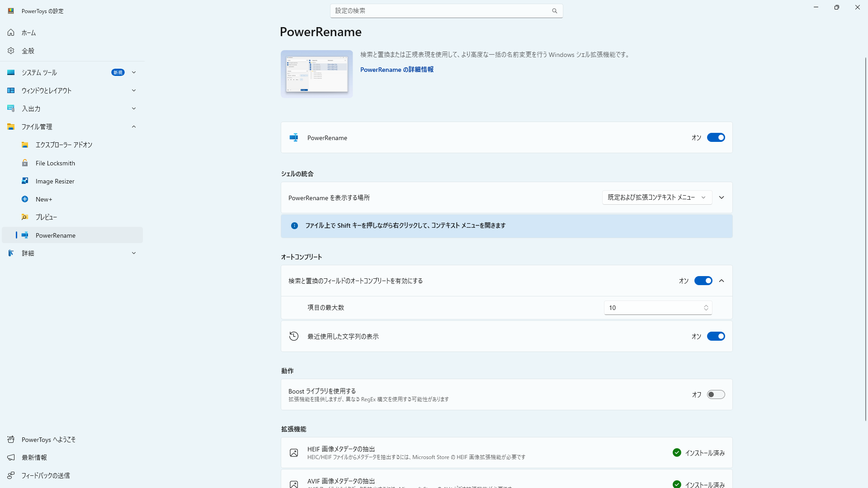
Task: Click the vertical scrollbar on the right
Action: [866, 239]
